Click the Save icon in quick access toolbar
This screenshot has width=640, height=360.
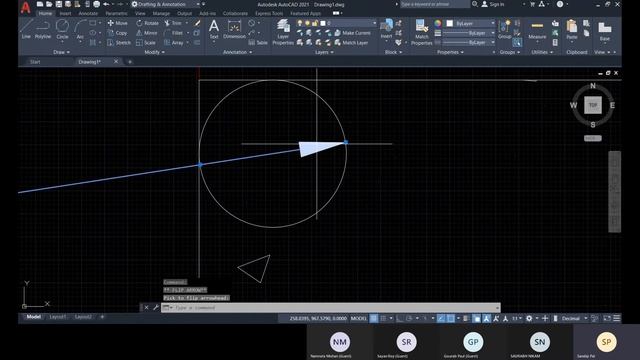[x=58, y=4]
